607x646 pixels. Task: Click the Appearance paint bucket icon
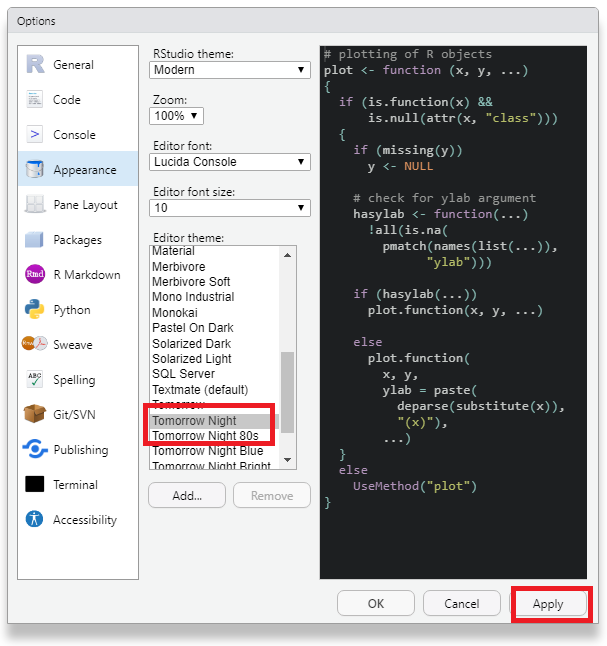pyautogui.click(x=35, y=169)
